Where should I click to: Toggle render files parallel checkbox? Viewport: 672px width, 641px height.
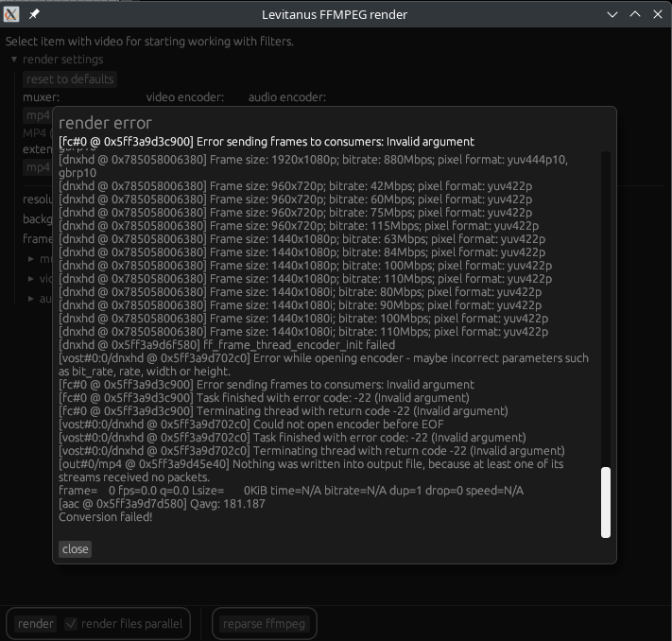coord(71,623)
